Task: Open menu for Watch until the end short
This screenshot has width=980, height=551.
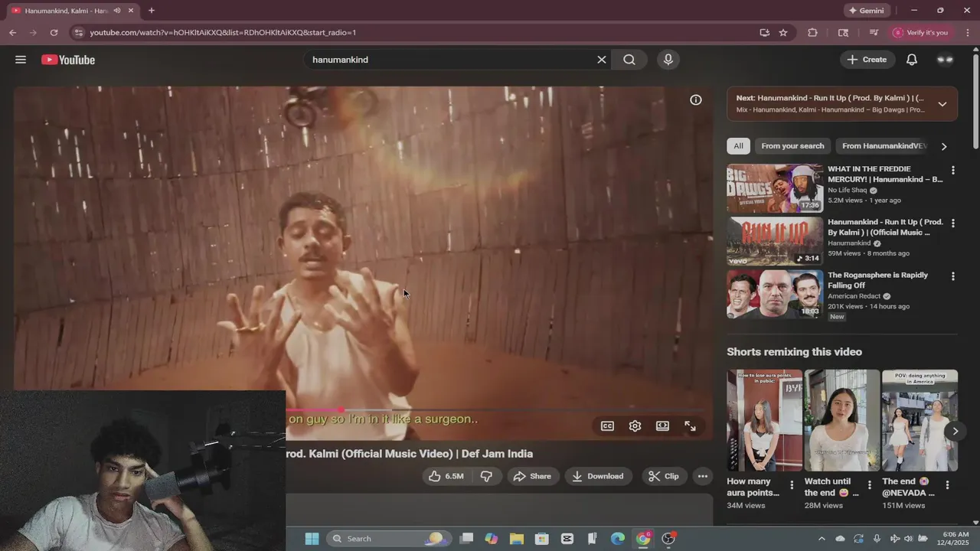Action: tap(869, 485)
